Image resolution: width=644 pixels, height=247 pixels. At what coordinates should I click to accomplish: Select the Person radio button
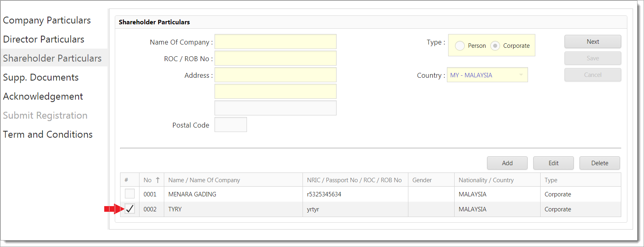tap(460, 46)
